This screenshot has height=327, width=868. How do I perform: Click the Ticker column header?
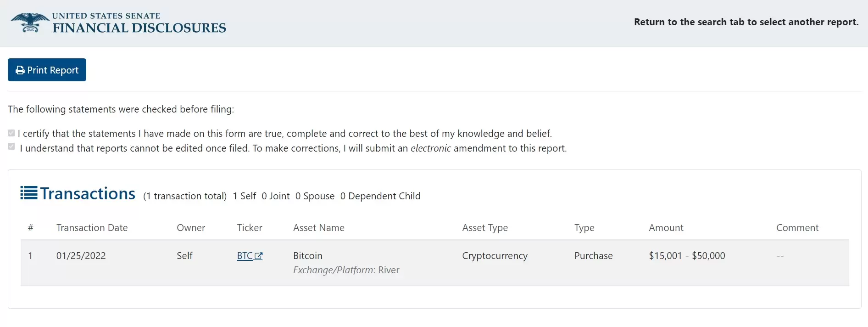pos(250,228)
